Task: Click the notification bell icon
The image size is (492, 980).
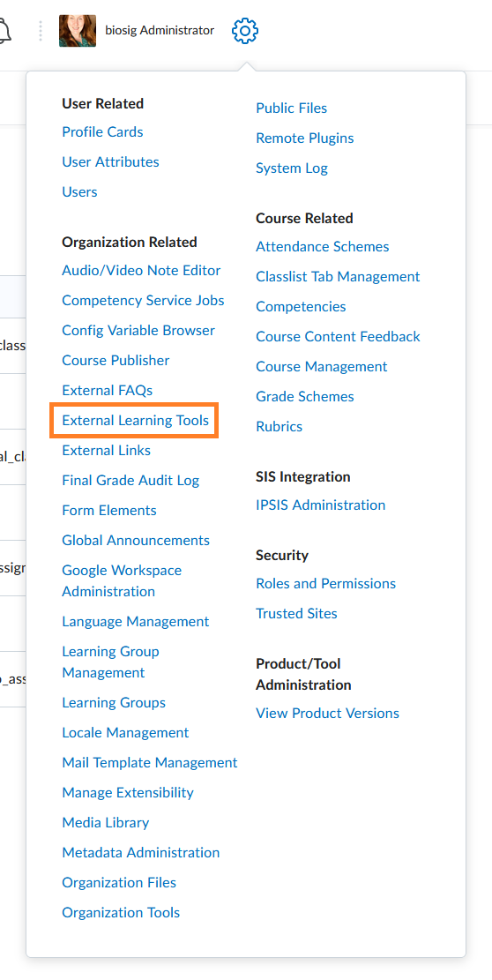Action: tap(5, 31)
